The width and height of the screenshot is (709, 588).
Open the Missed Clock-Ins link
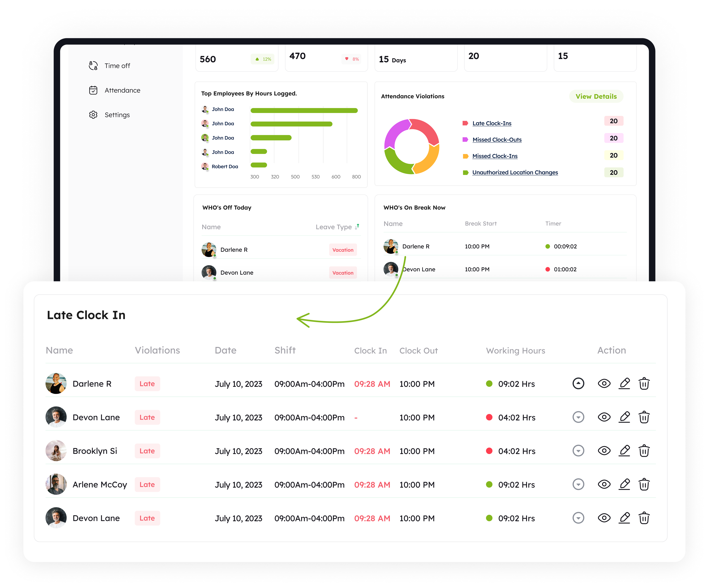[x=495, y=156]
